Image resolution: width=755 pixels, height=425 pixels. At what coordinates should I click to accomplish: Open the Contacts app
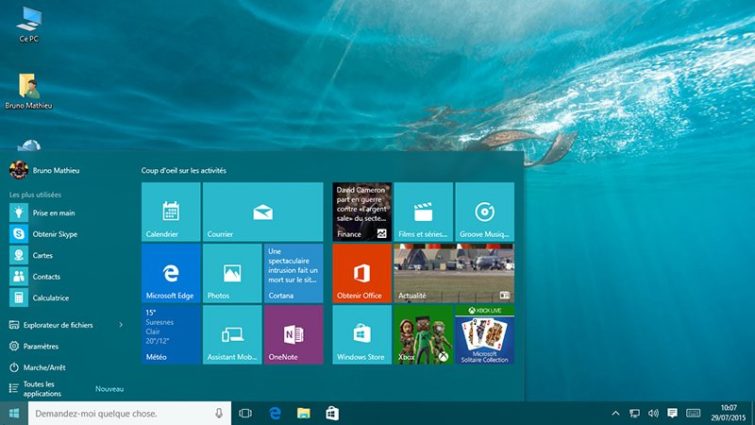pyautogui.click(x=65, y=276)
